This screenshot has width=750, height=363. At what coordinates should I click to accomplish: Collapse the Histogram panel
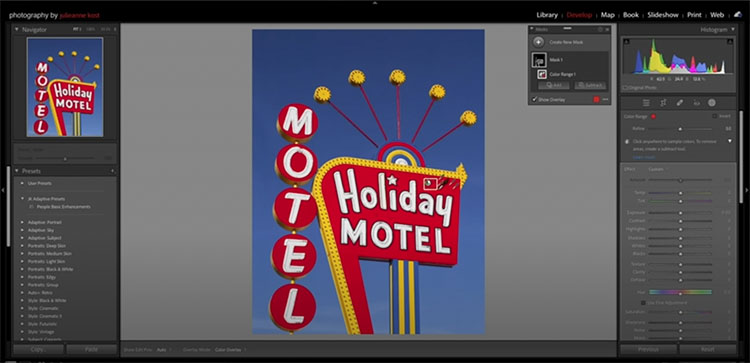tap(733, 29)
